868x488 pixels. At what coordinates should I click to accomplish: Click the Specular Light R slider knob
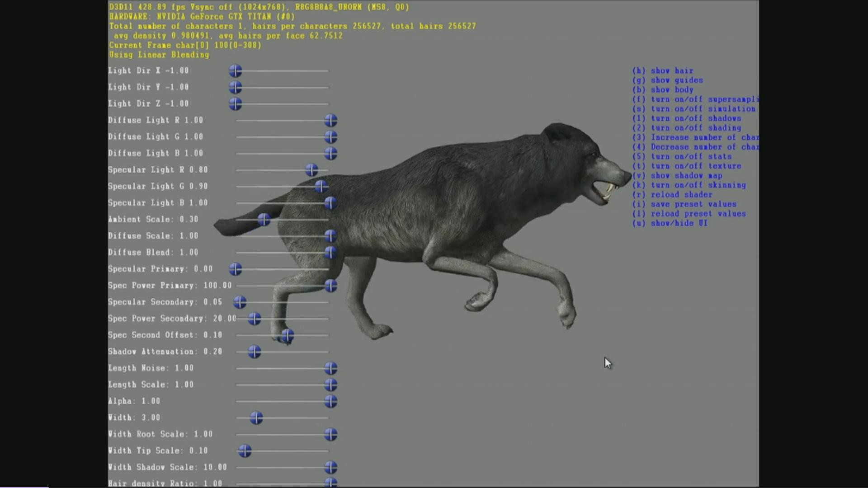[311, 170]
